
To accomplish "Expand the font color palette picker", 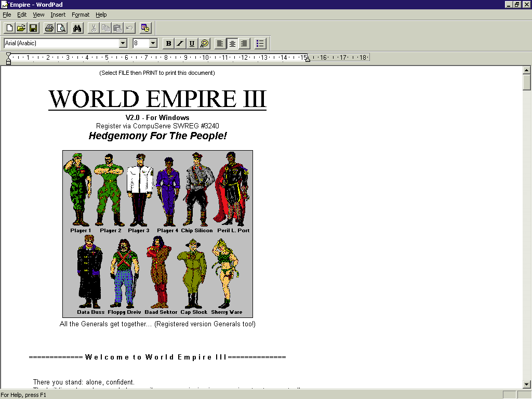I will 204,43.
